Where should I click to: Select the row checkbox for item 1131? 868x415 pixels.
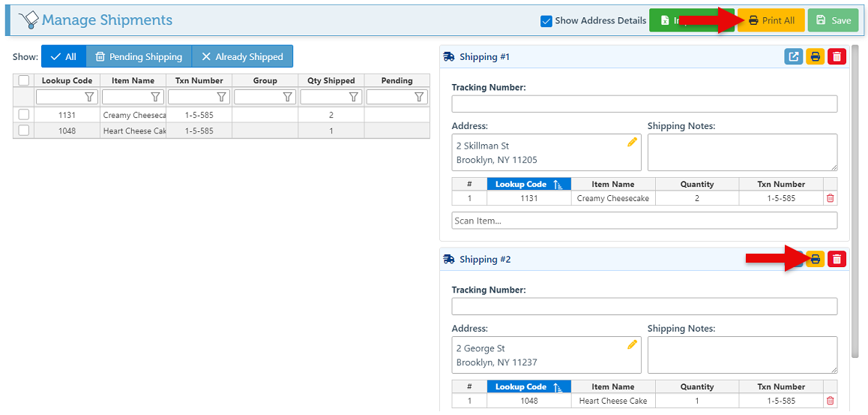(24, 115)
